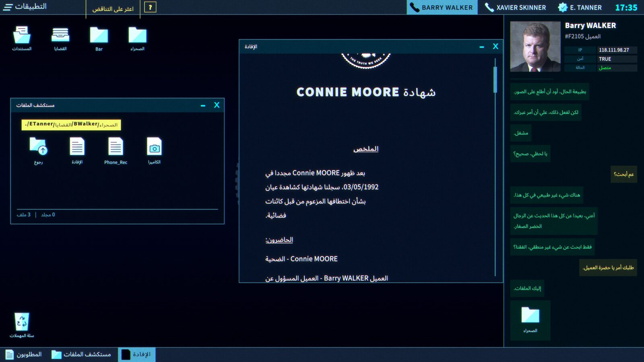The width and height of the screenshot is (644, 362).
Task: Click the رجوع back folder icon
Action: (38, 150)
